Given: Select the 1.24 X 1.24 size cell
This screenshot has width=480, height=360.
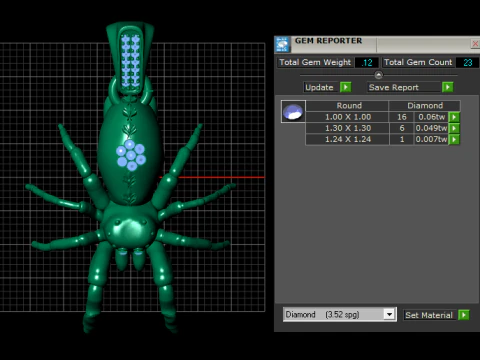Looking at the screenshot, I should (x=348, y=139).
